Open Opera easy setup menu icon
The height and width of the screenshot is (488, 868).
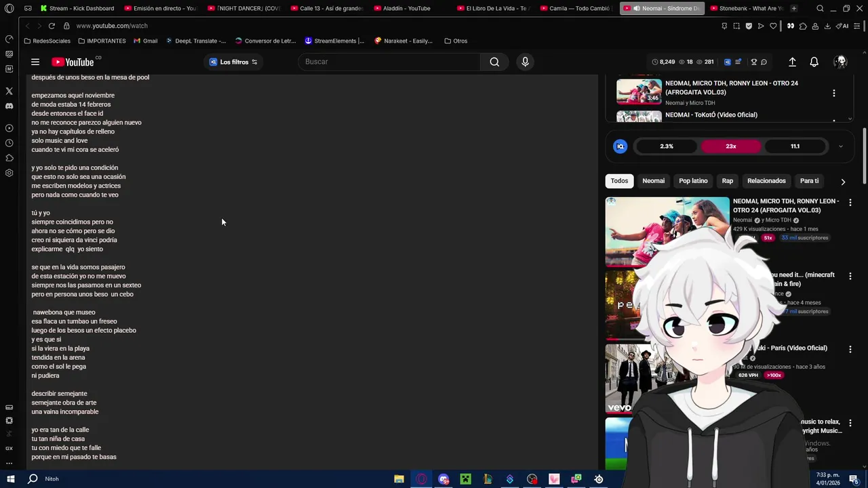856,26
